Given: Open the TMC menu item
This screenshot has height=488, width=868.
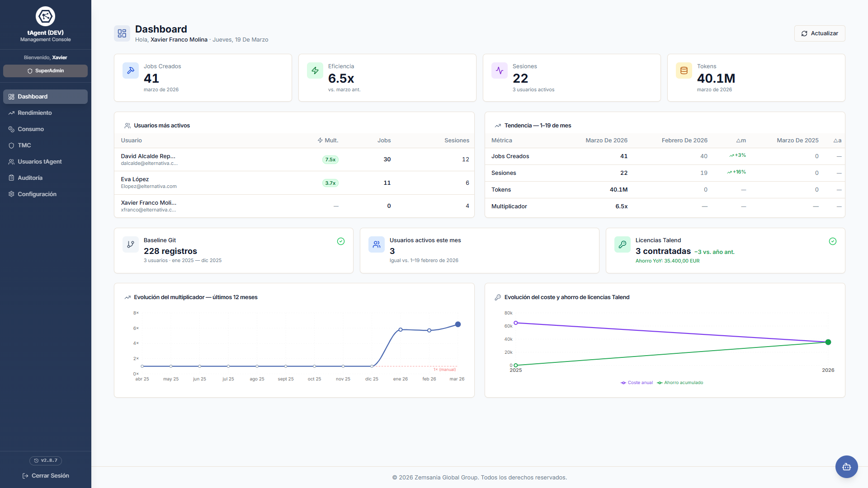Looking at the screenshot, I should point(45,145).
